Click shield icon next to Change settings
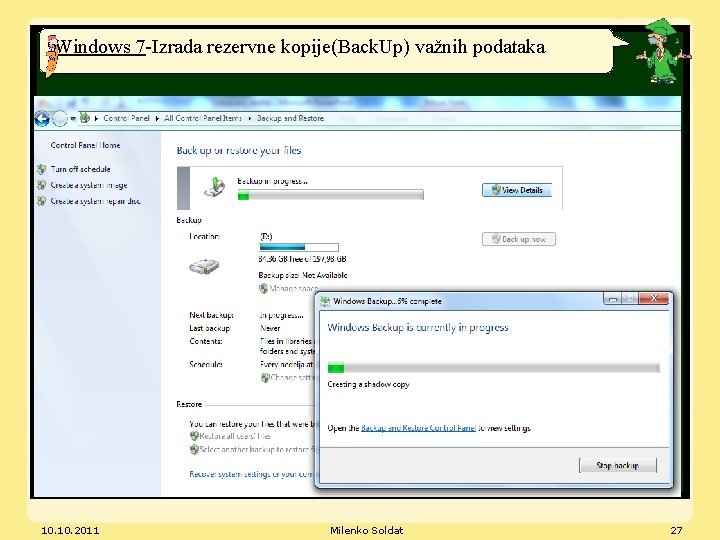This screenshot has width=720, height=540. pos(265,377)
